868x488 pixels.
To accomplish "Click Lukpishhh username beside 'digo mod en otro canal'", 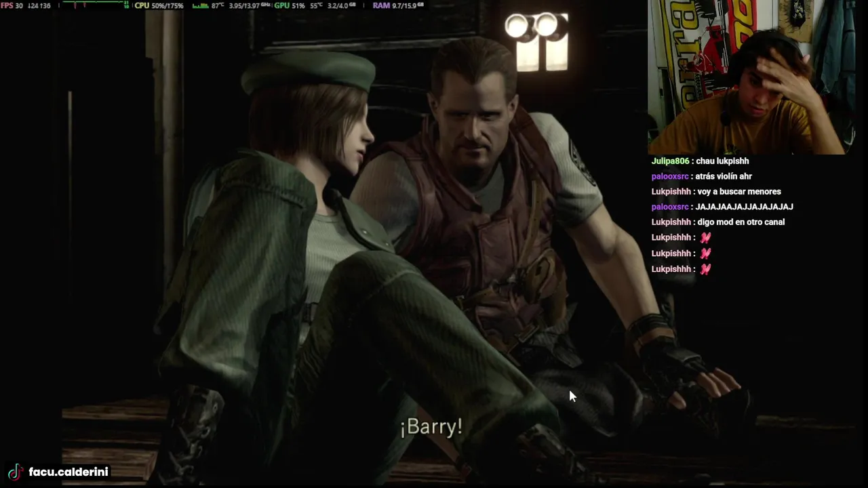I will click(x=671, y=222).
